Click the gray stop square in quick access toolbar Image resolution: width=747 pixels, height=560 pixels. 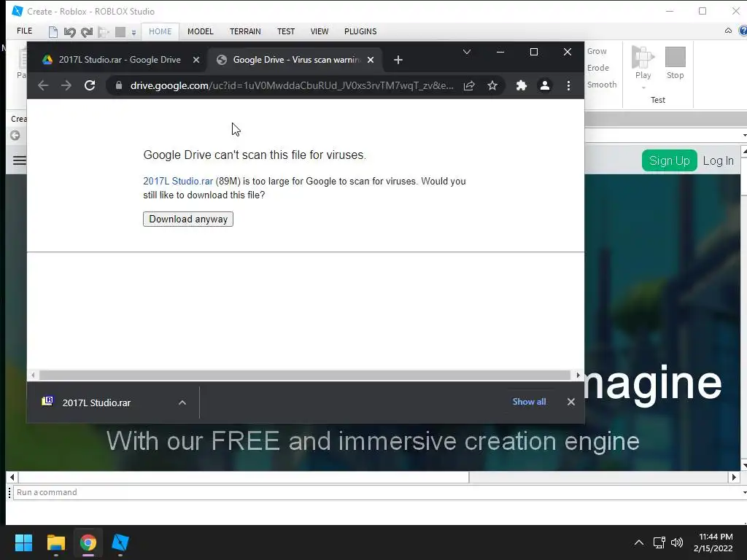[x=120, y=32]
